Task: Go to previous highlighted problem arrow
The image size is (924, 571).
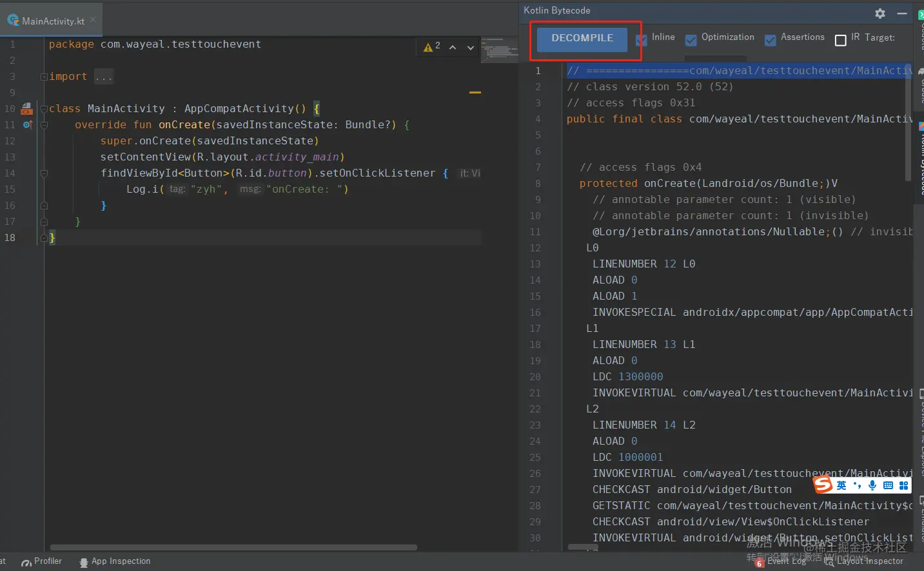Action: (453, 47)
